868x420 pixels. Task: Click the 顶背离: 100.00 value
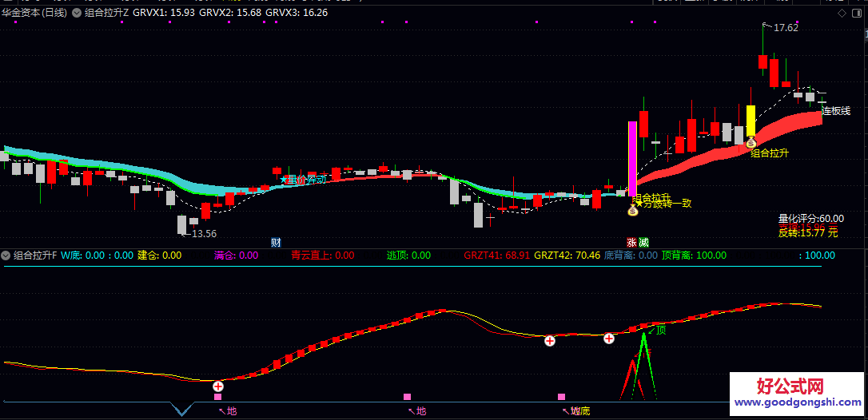tap(695, 255)
